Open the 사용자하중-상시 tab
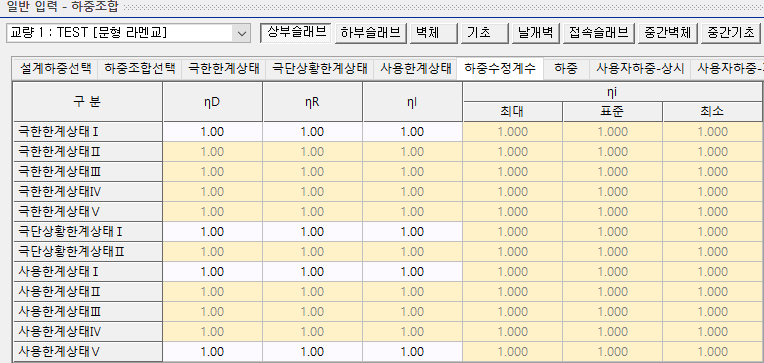The width and height of the screenshot is (764, 363). pos(640,69)
